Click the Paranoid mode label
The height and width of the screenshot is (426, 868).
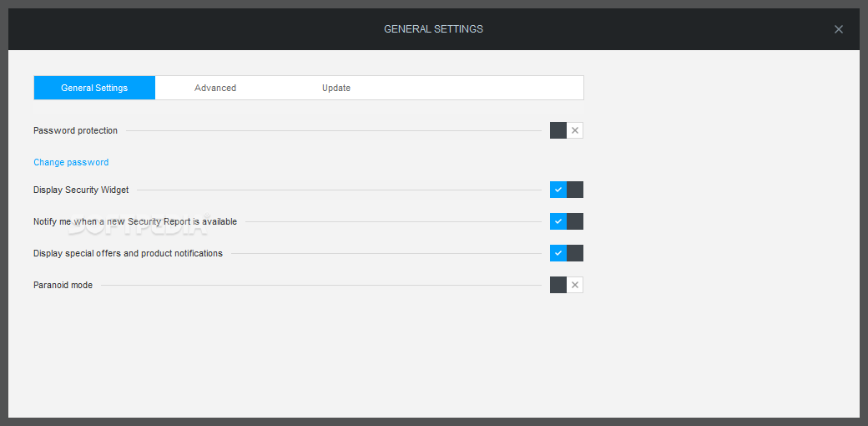click(x=63, y=285)
